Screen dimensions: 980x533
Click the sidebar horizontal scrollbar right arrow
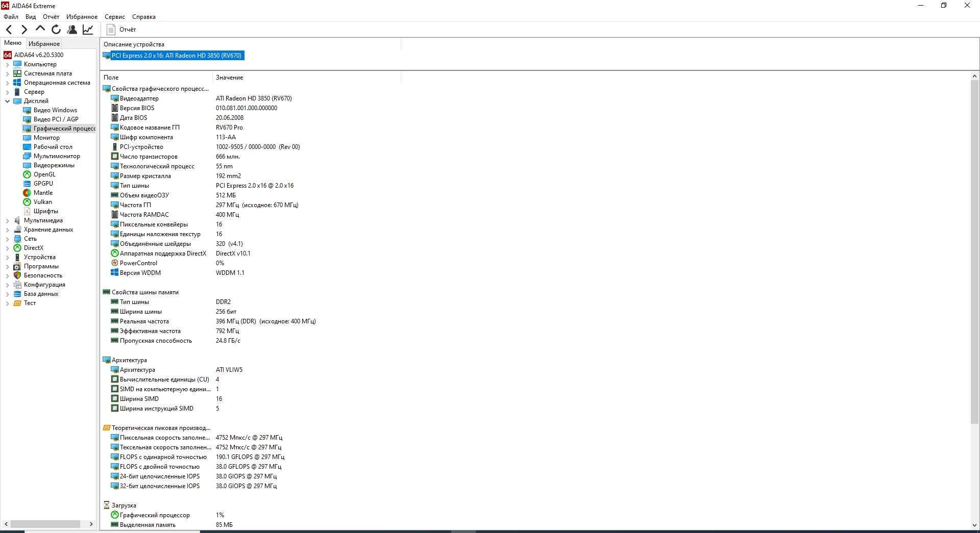coord(91,524)
